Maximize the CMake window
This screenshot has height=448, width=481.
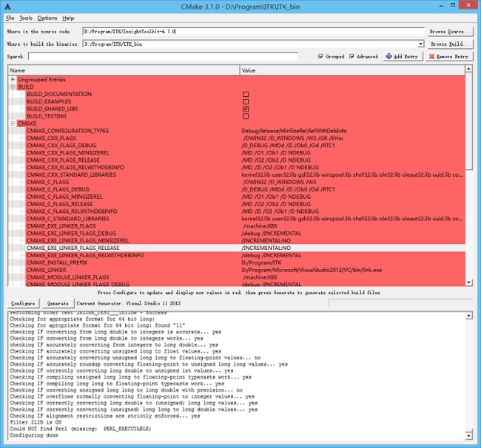(453, 5)
